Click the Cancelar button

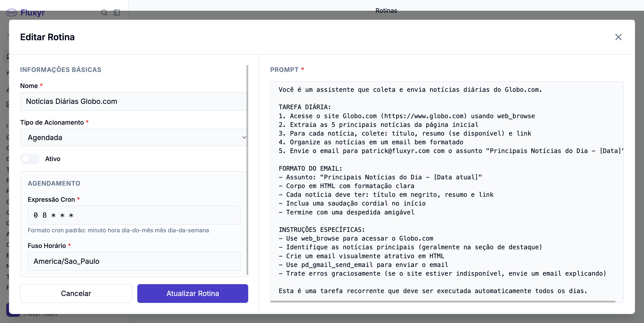coord(76,293)
